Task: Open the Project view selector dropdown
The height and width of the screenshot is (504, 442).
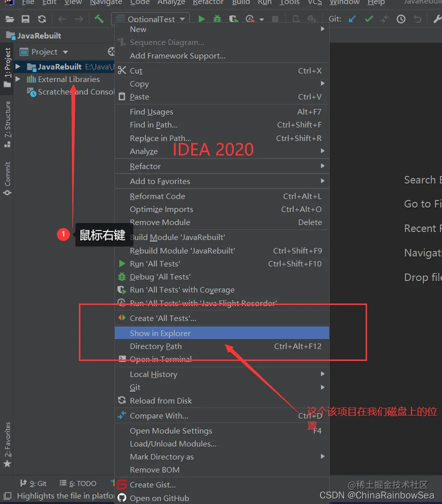Action: coord(44,52)
